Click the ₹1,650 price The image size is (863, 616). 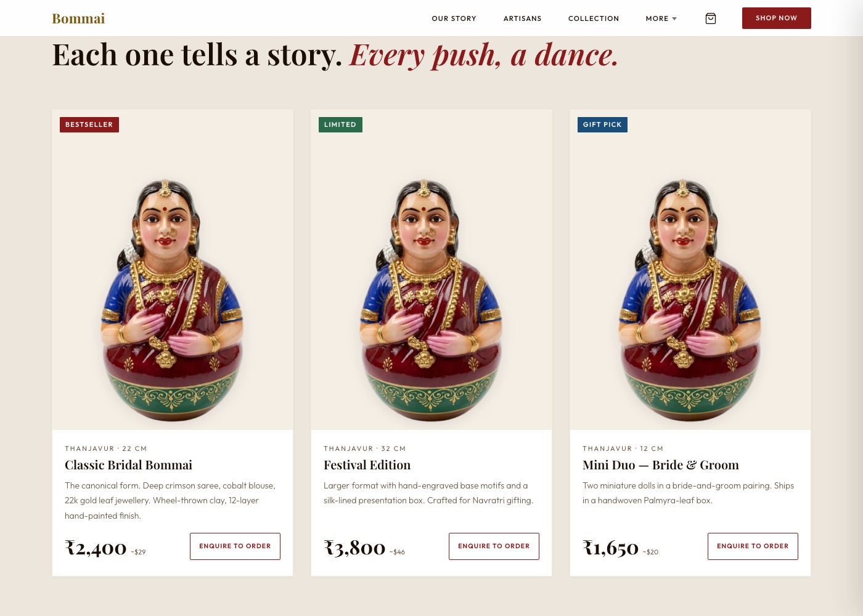click(611, 548)
